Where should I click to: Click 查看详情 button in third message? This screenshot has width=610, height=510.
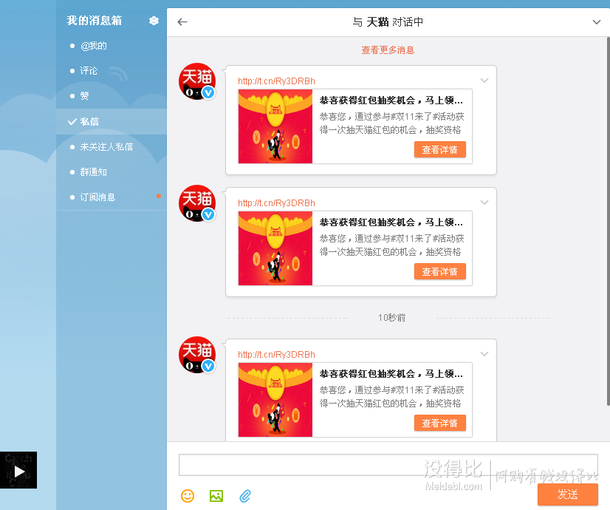point(440,423)
